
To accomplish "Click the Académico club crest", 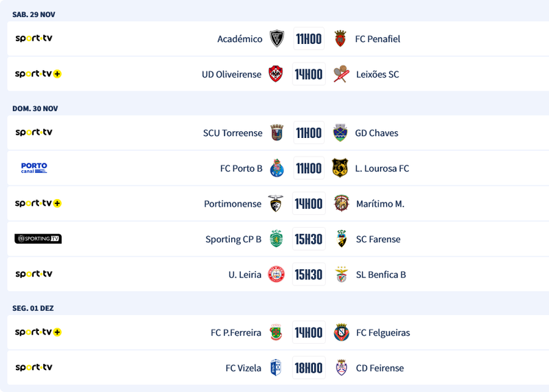I will (x=277, y=39).
